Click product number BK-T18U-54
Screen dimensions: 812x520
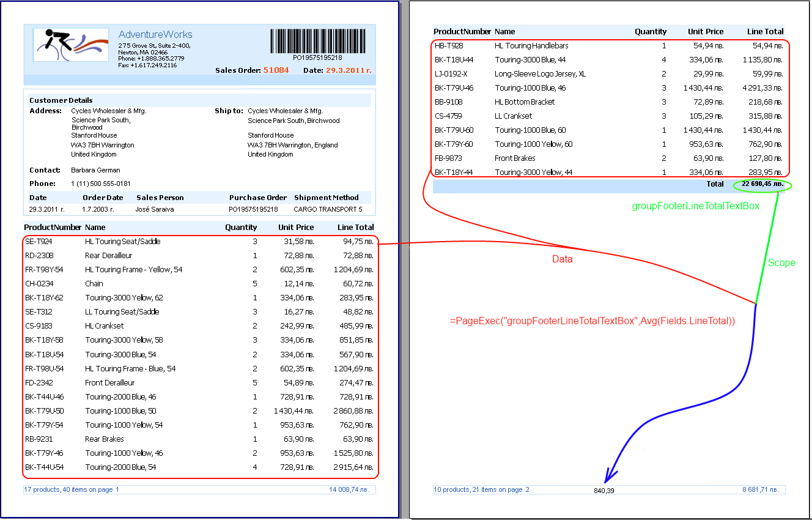click(44, 354)
